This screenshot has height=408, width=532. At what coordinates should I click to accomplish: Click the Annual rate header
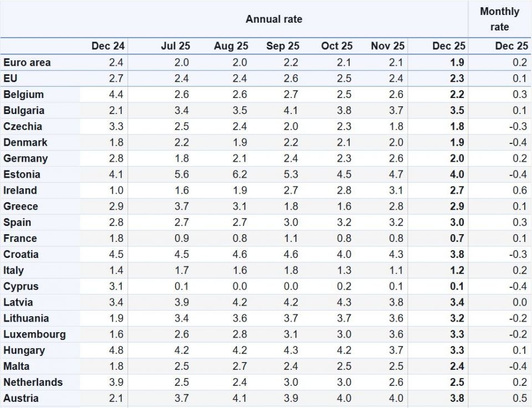pos(274,19)
